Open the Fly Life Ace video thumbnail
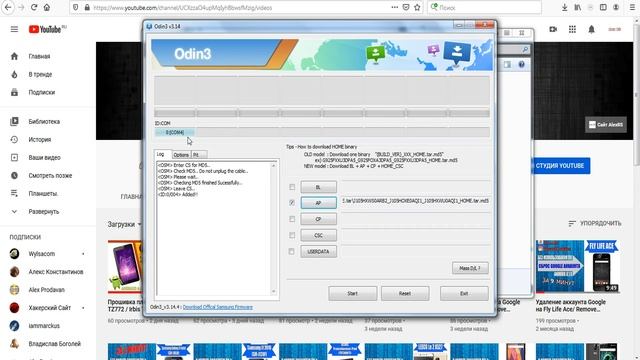This screenshot has height=360, width=640. (x=578, y=266)
